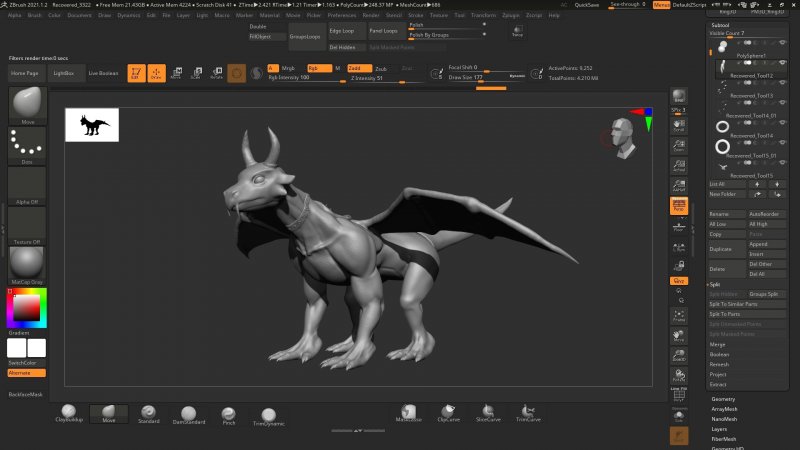Click the Append button

click(x=767, y=244)
